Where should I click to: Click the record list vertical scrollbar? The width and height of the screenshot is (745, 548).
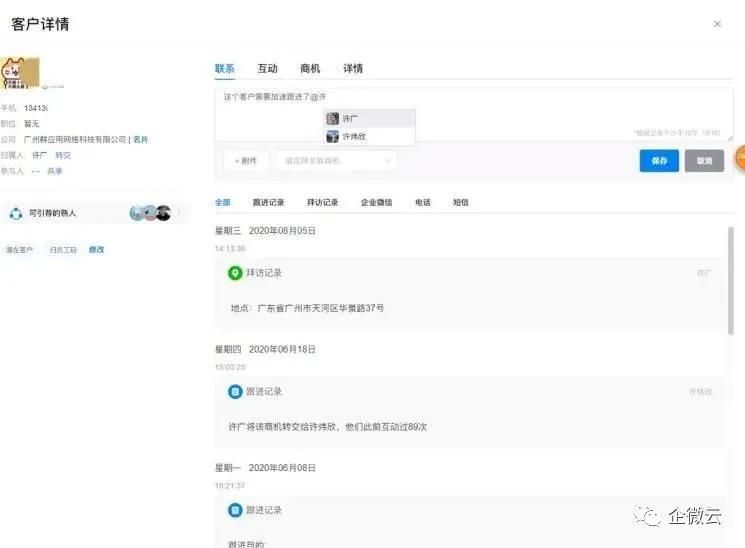pyautogui.click(x=731, y=280)
